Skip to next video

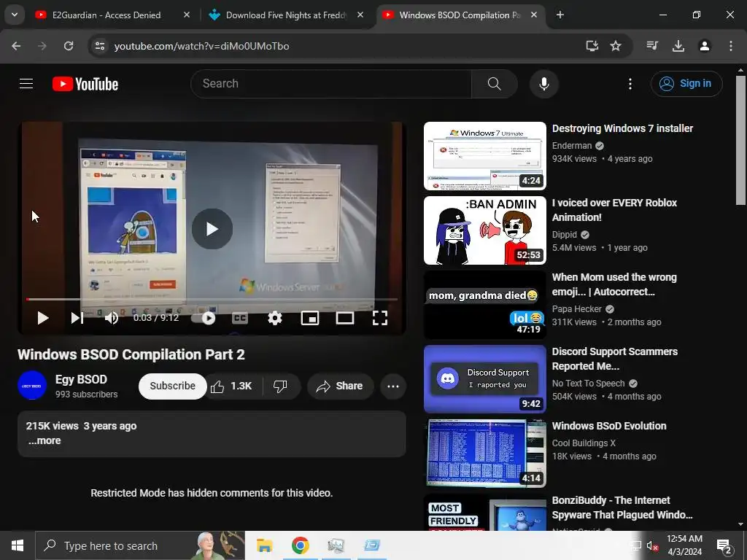coord(77,318)
